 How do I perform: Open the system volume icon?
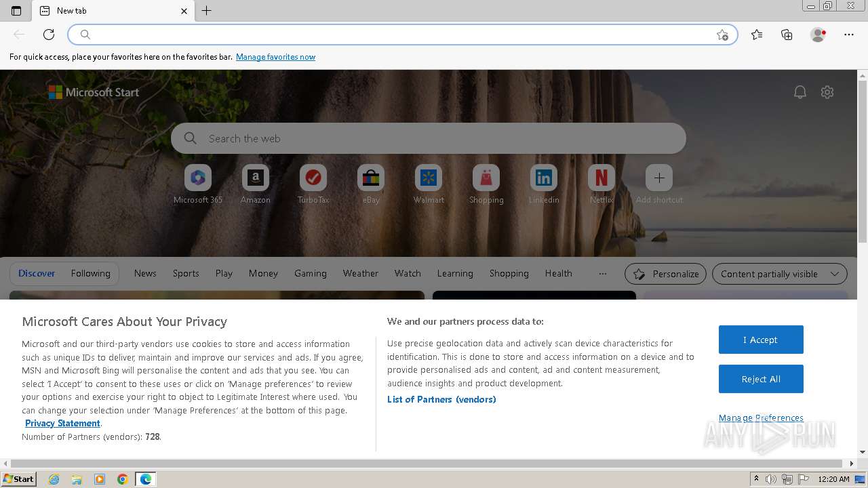771,479
